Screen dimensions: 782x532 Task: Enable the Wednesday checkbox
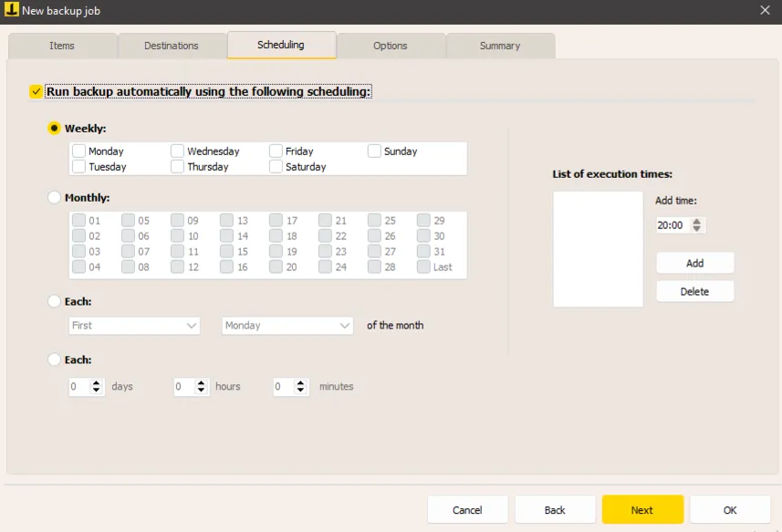pos(177,151)
